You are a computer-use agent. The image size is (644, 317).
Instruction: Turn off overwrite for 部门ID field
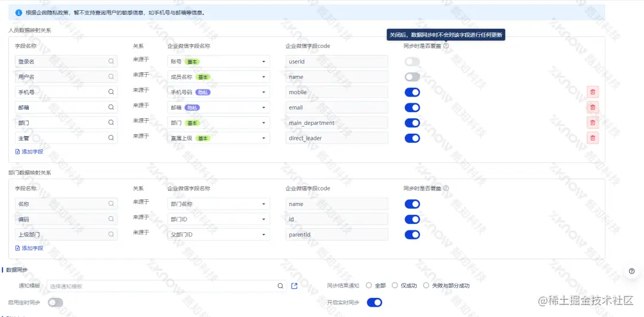point(413,219)
